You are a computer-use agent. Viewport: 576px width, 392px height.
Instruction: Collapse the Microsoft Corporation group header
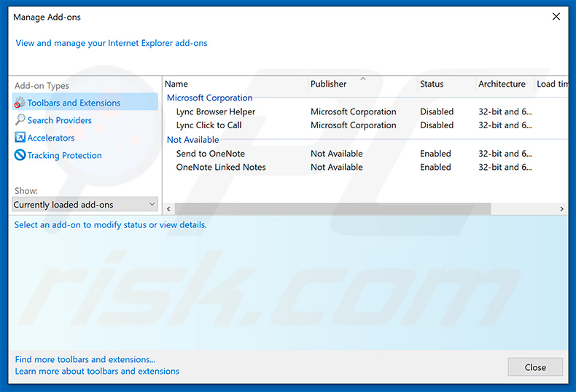[x=209, y=98]
